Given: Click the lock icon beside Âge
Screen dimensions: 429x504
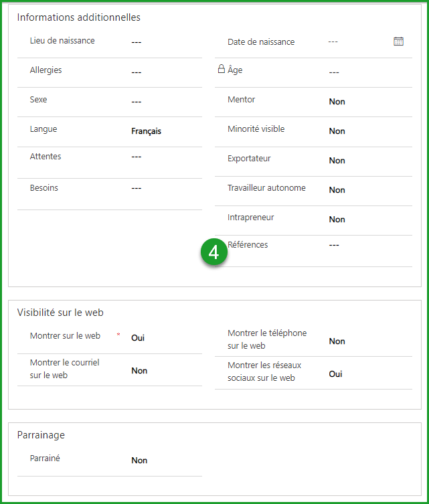Looking at the screenshot, I should 222,69.
